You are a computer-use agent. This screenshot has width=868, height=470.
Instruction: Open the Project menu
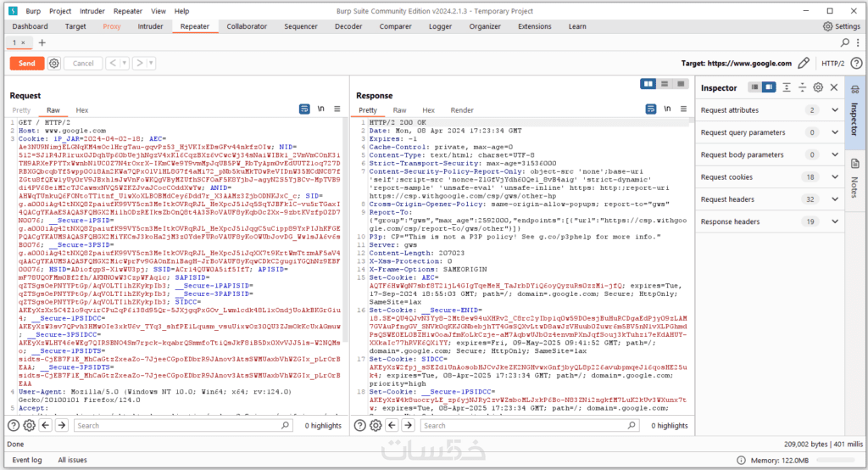[x=60, y=11]
